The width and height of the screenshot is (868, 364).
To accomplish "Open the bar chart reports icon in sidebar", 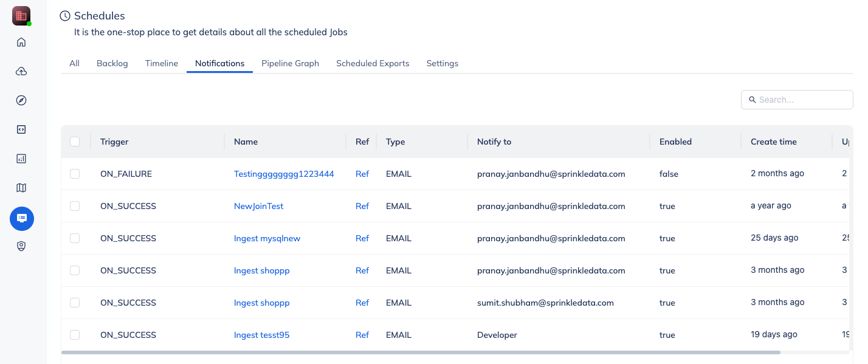I will click(21, 159).
